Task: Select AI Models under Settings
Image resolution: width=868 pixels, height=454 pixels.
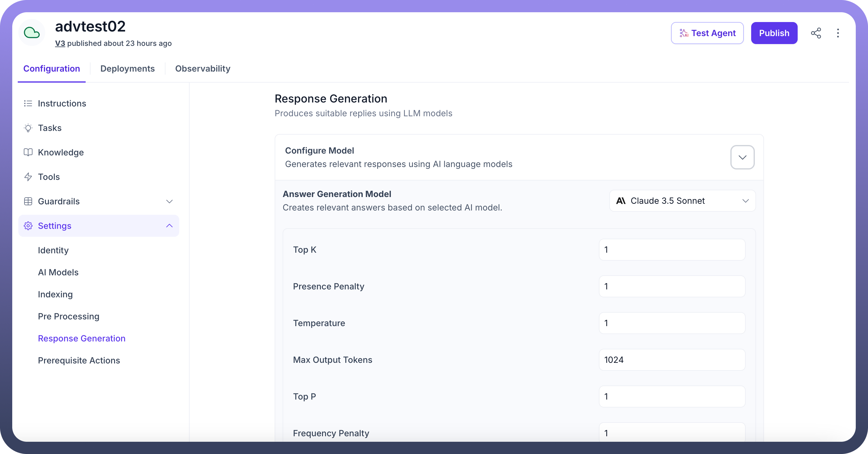Action: point(58,272)
